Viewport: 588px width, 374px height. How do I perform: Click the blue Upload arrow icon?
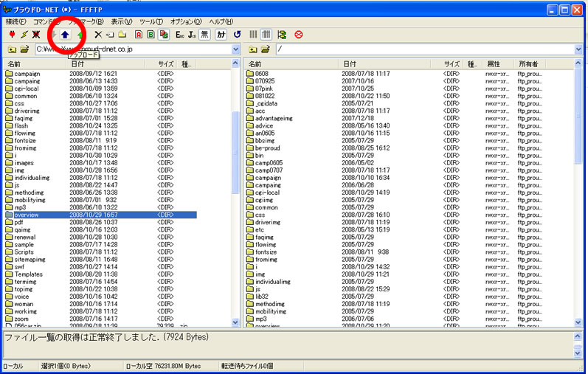(x=66, y=35)
